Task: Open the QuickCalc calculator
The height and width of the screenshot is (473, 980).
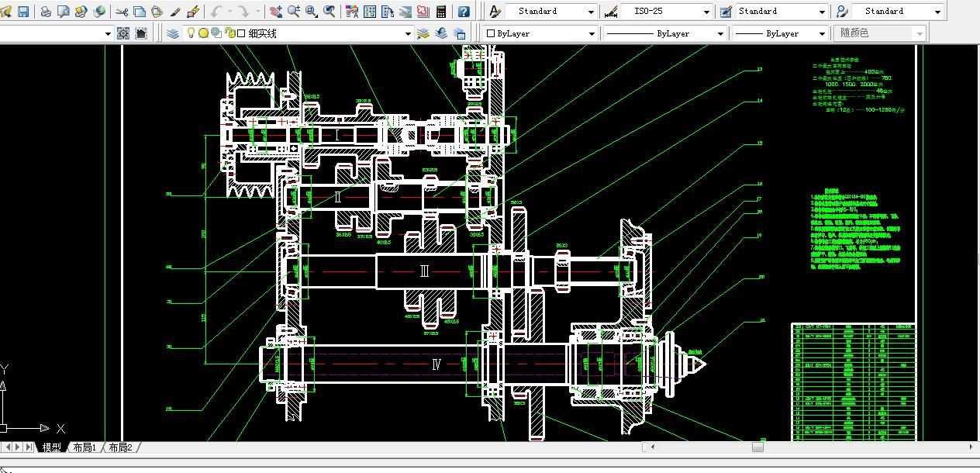Action: 441,12
